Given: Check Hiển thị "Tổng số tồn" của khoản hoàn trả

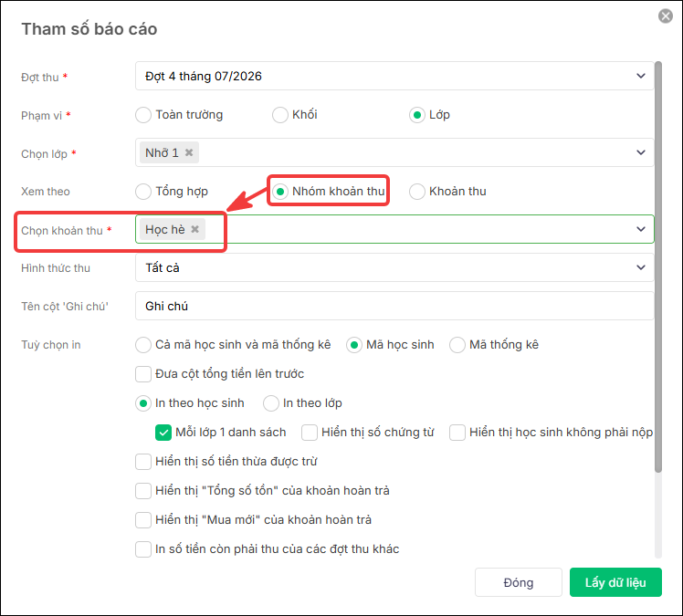Looking at the screenshot, I should 143,491.
